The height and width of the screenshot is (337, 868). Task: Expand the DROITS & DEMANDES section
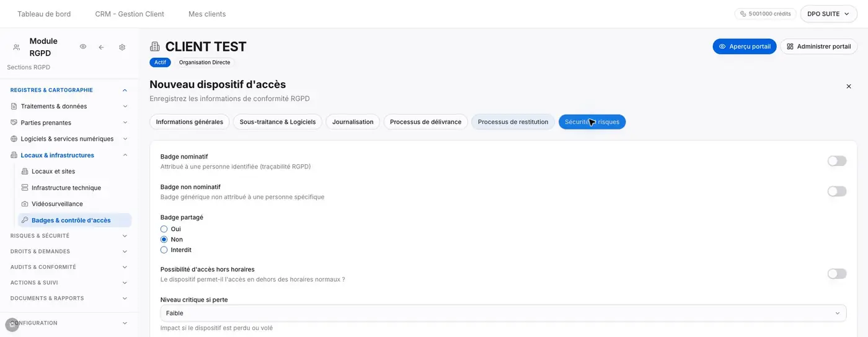point(69,252)
